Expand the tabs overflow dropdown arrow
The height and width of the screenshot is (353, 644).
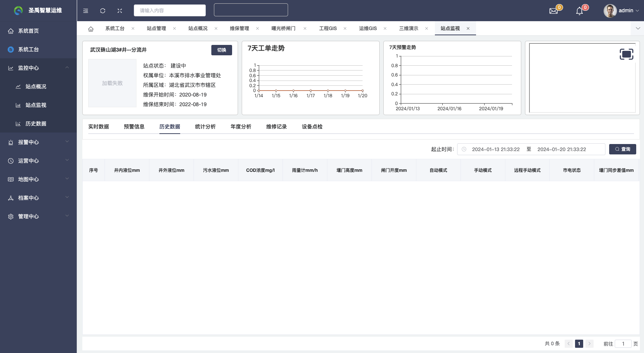(x=638, y=28)
